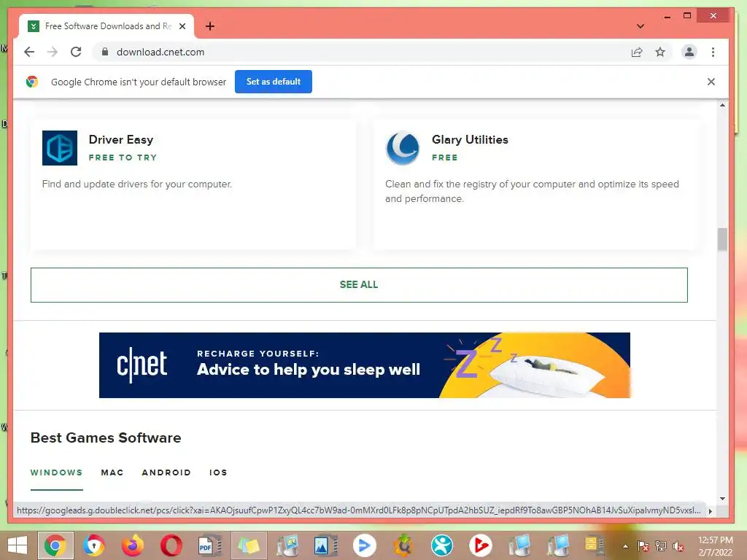Close the Free Software Downloads tab
The image size is (747, 560).
tap(182, 26)
